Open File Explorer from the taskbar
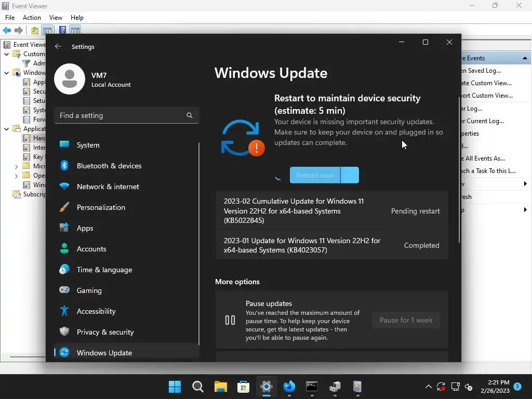This screenshot has width=532, height=399. [220, 387]
